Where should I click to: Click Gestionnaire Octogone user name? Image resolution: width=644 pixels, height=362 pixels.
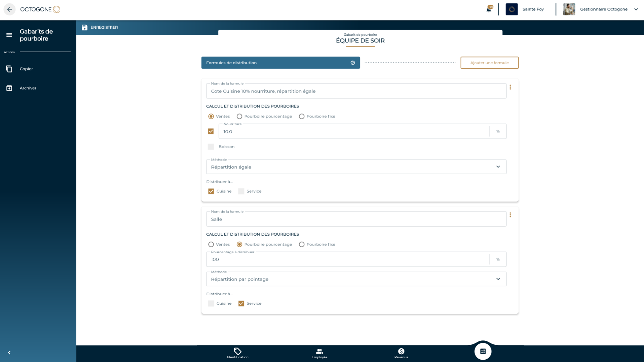(x=604, y=9)
